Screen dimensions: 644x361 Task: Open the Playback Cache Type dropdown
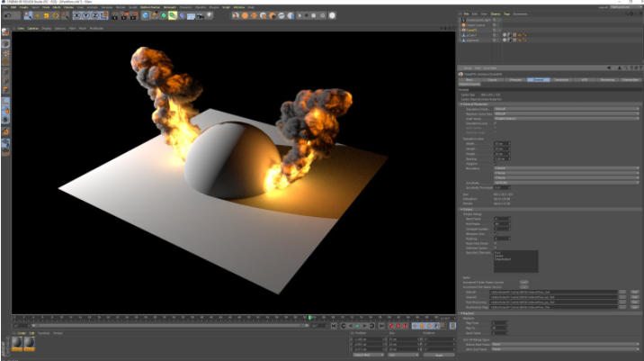click(567, 114)
